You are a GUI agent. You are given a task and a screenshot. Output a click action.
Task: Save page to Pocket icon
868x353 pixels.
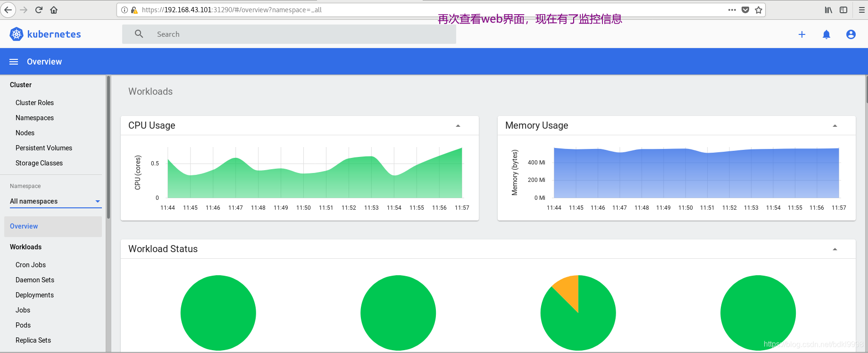pos(745,10)
